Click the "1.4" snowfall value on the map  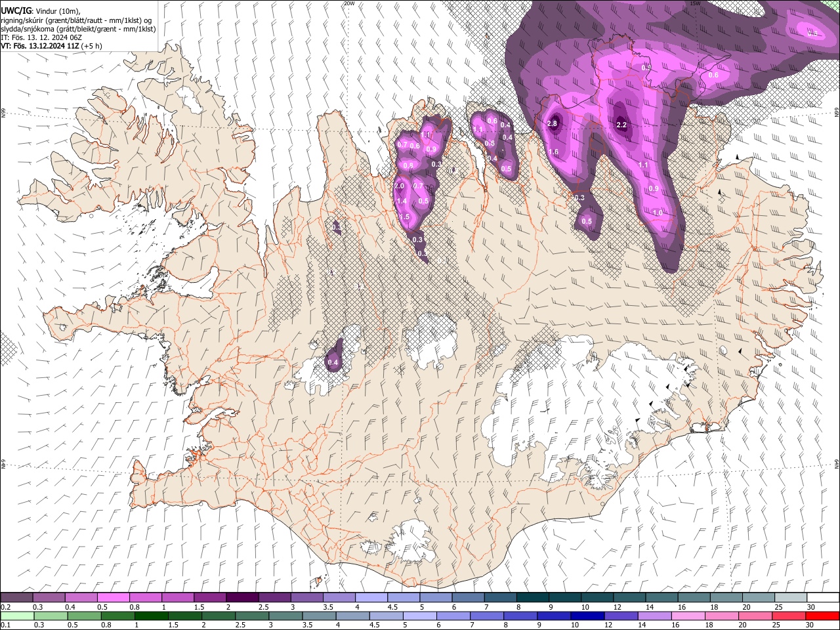(x=402, y=201)
